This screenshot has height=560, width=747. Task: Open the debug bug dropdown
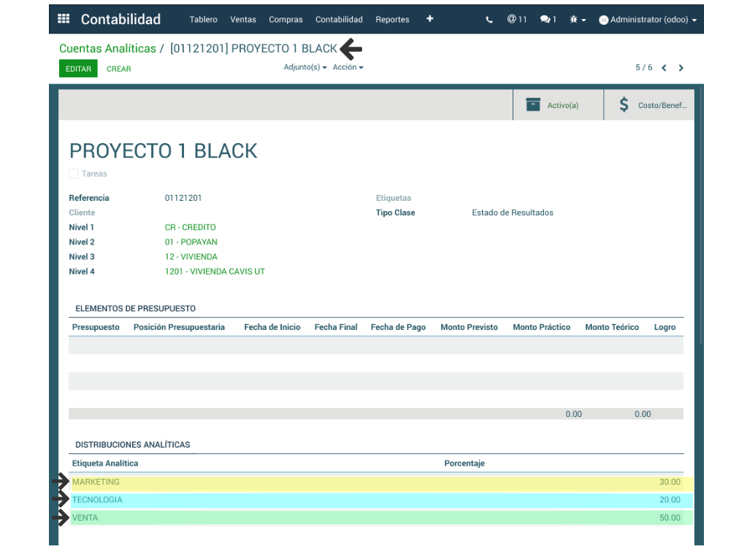(x=578, y=20)
